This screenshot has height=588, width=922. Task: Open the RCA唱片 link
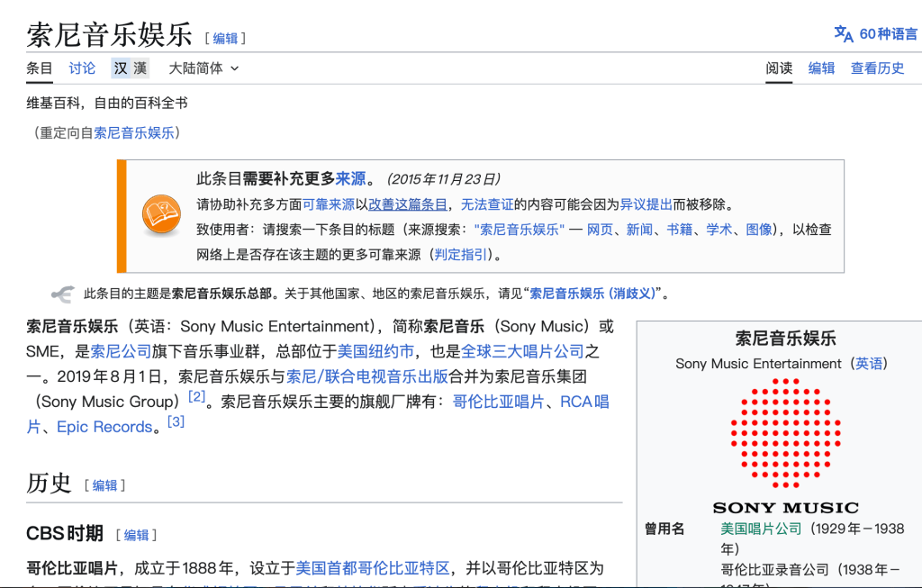[x=584, y=402]
